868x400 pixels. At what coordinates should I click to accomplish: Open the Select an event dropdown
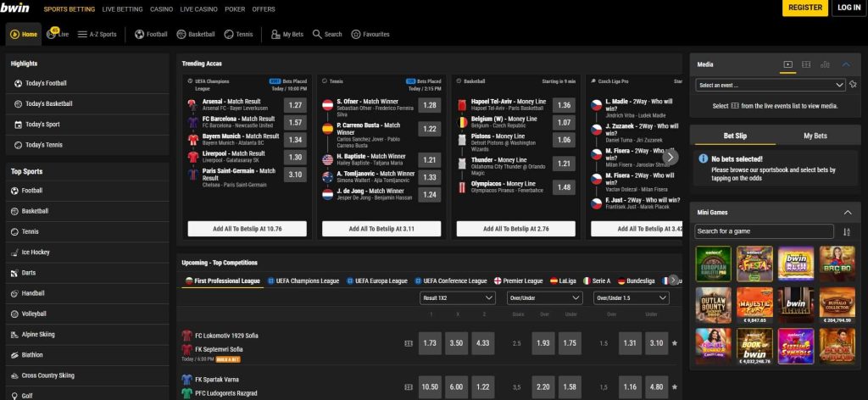click(x=770, y=86)
